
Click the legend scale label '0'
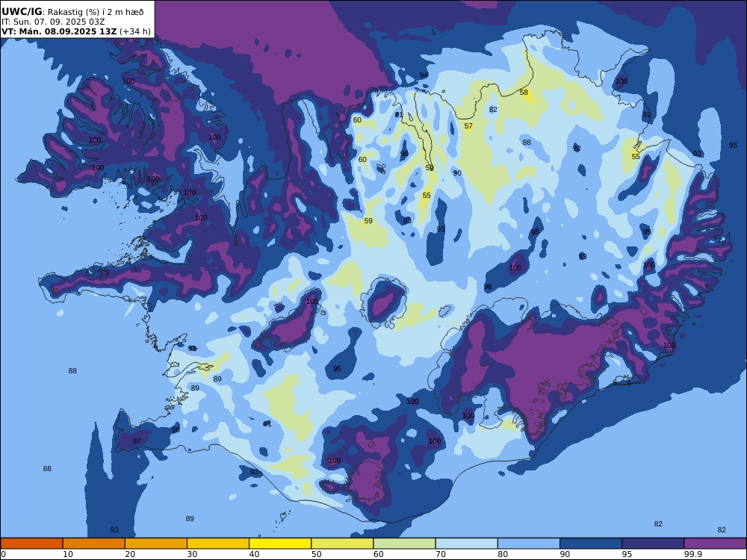coord(3,554)
